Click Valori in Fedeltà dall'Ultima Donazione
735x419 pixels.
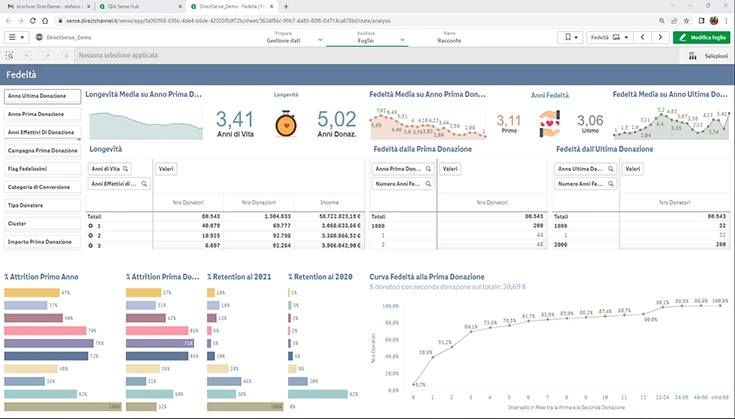click(x=632, y=169)
